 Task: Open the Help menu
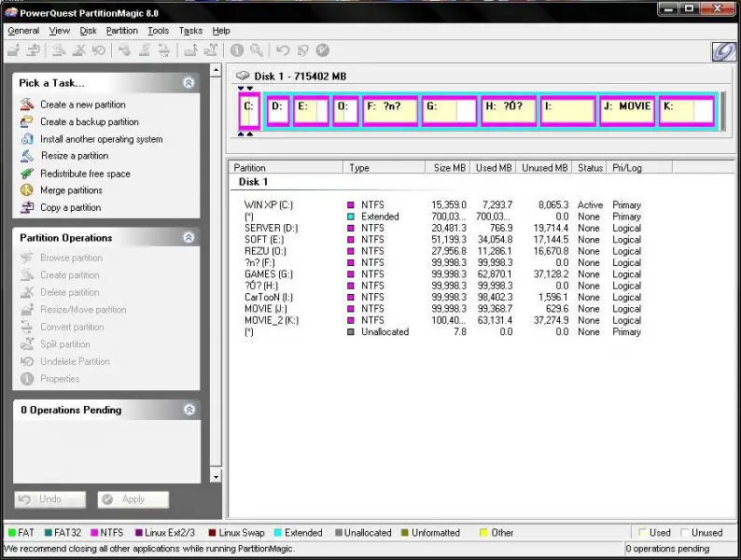click(x=220, y=31)
